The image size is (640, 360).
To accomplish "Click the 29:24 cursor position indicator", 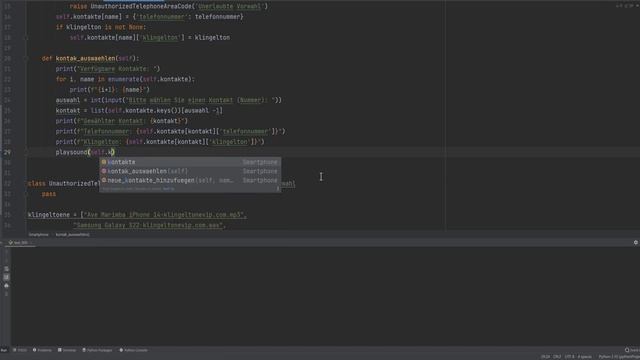I will [545, 357].
